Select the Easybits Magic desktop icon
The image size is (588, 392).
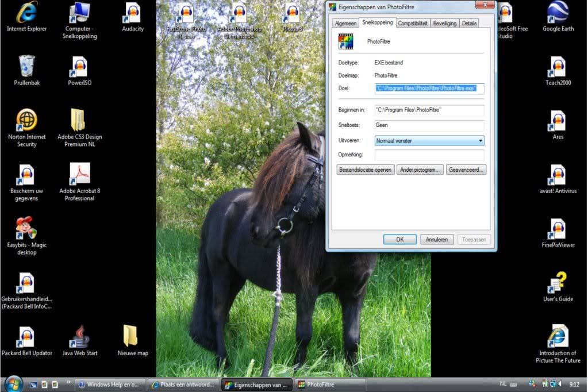click(x=26, y=229)
